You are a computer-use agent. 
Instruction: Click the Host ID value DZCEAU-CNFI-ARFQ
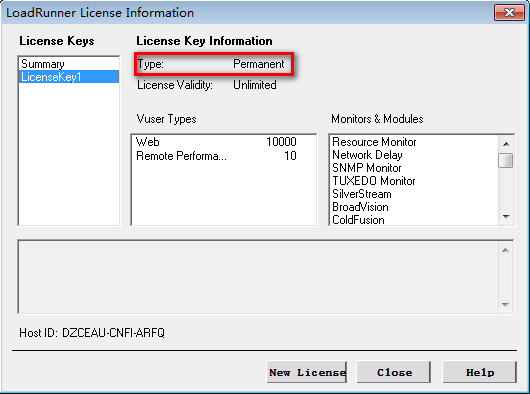pyautogui.click(x=113, y=333)
